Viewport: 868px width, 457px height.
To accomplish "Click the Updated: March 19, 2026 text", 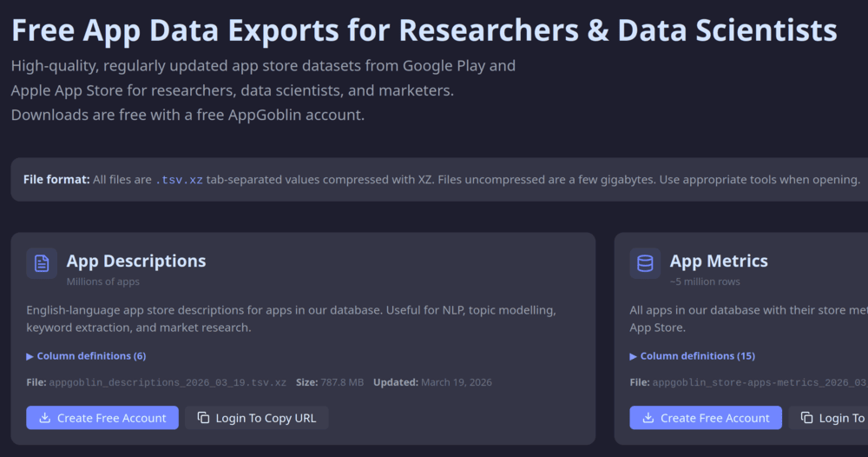I will [x=432, y=382].
